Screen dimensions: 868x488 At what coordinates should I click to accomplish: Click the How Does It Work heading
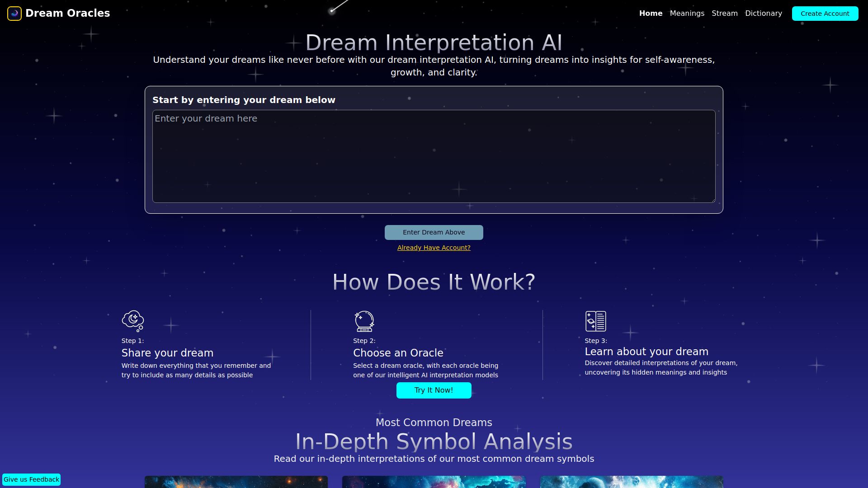[433, 282]
